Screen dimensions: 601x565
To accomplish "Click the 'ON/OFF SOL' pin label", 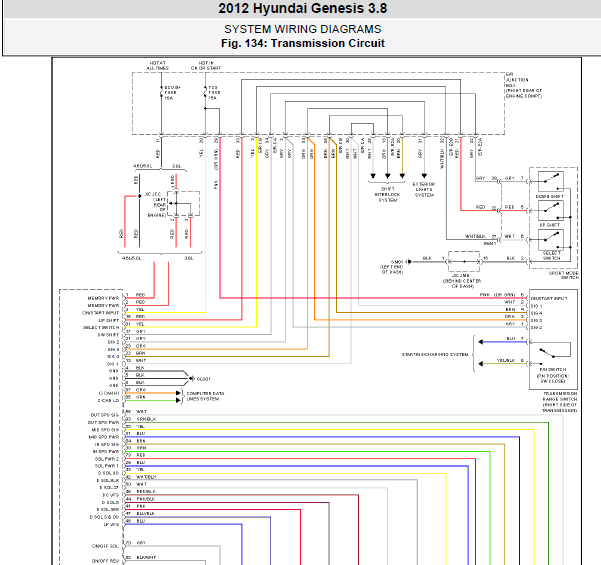I will coord(105,546).
